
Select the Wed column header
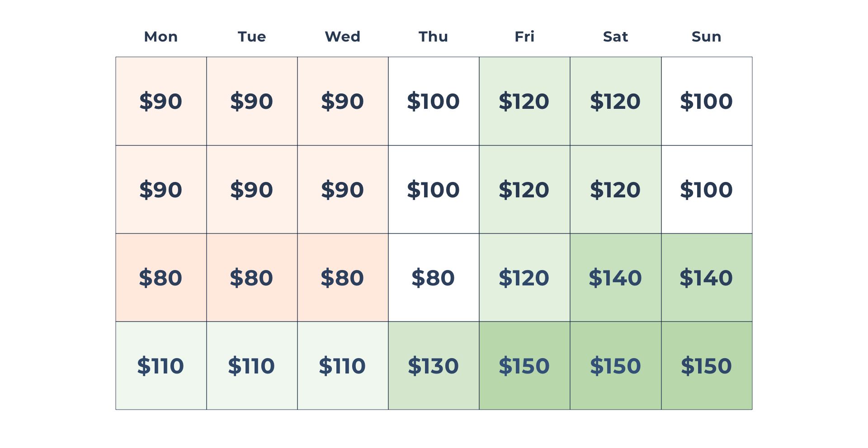[x=343, y=37]
